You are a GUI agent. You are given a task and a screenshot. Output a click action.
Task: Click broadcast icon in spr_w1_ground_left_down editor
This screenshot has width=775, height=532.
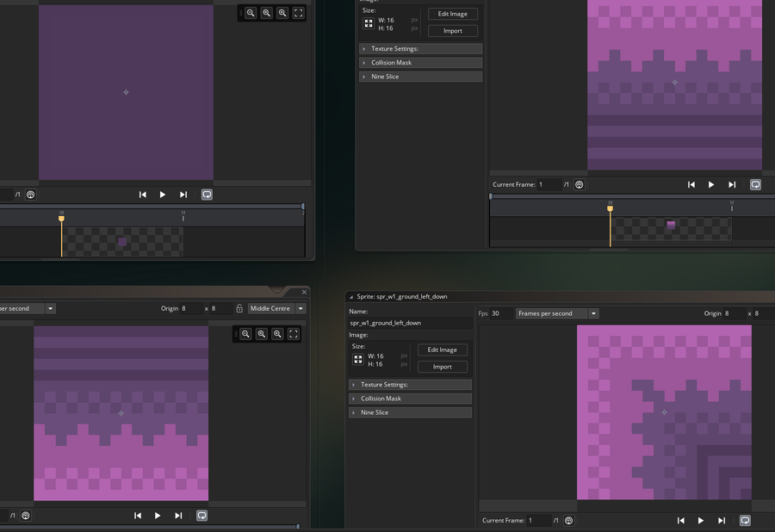pos(569,521)
